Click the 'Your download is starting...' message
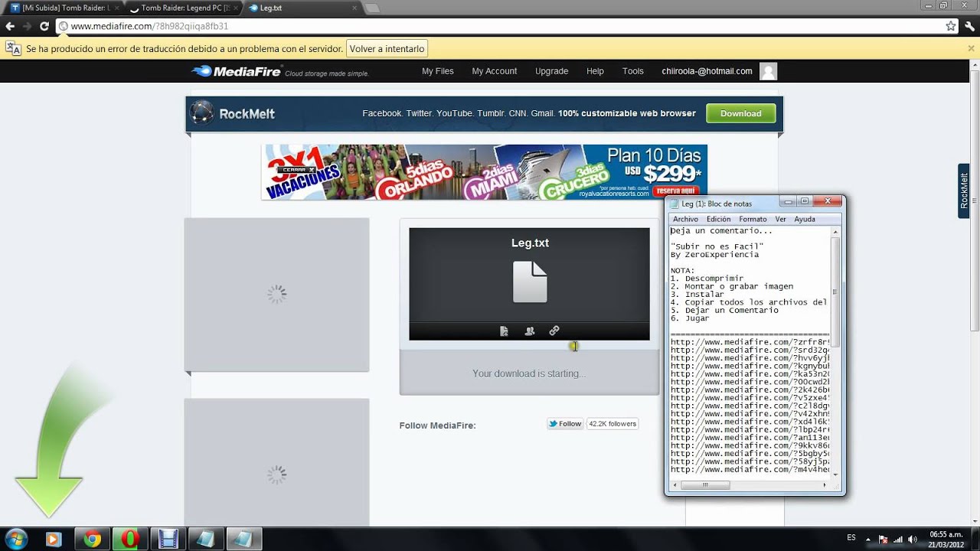Viewport: 980px width, 551px height. coord(529,373)
